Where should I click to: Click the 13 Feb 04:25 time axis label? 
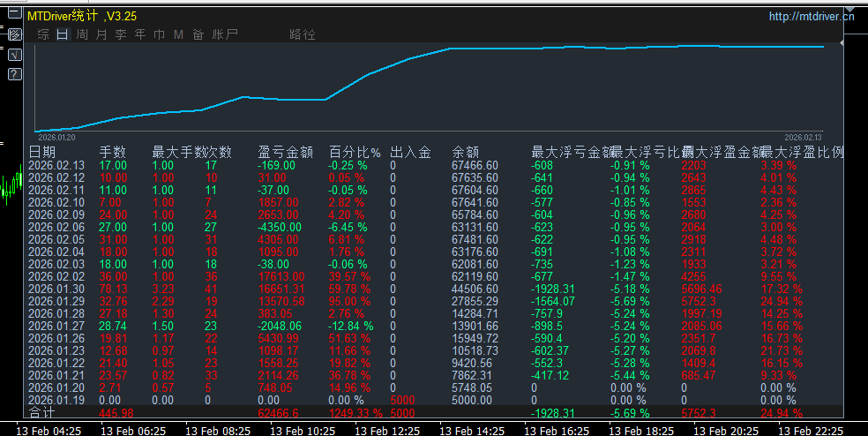49,431
